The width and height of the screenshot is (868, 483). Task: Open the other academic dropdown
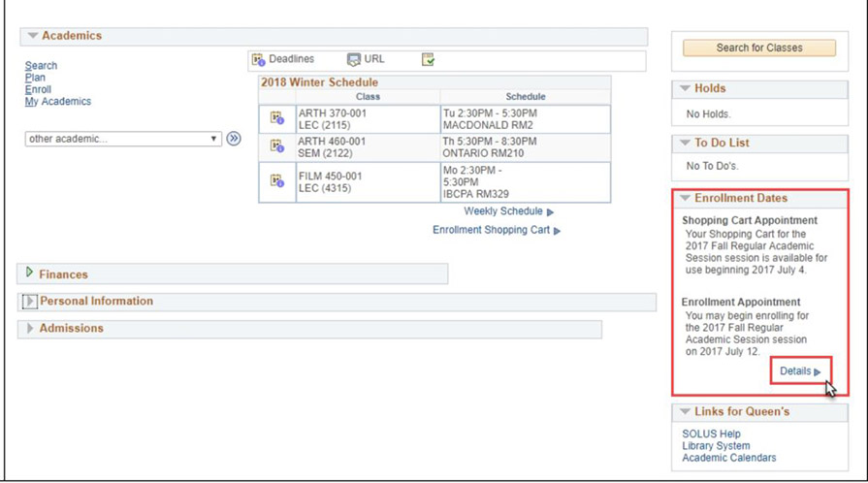[123, 139]
